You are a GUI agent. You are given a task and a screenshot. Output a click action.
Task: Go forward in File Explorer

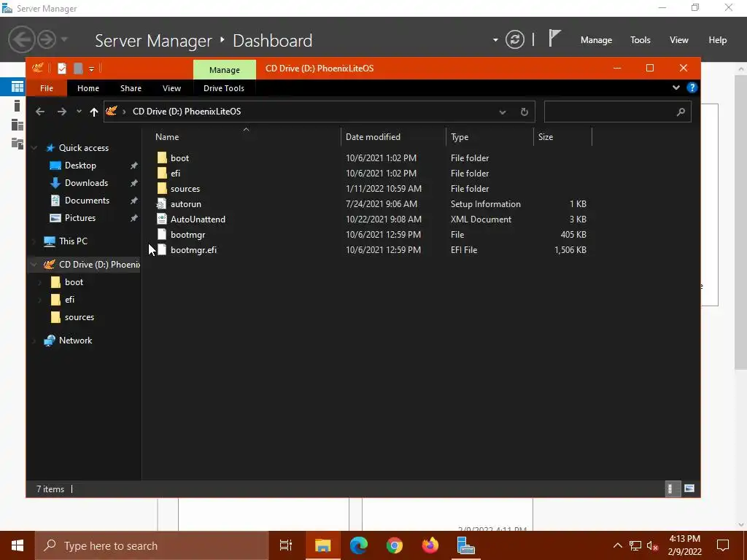61,112
